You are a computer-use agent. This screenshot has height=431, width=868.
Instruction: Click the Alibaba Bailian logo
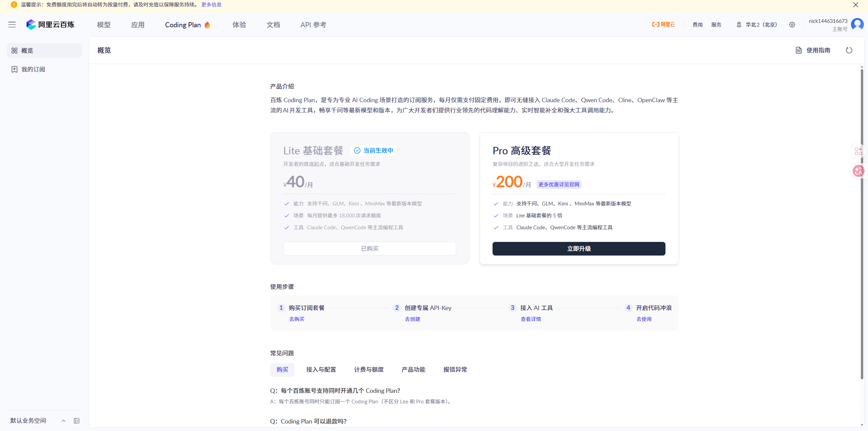point(50,25)
